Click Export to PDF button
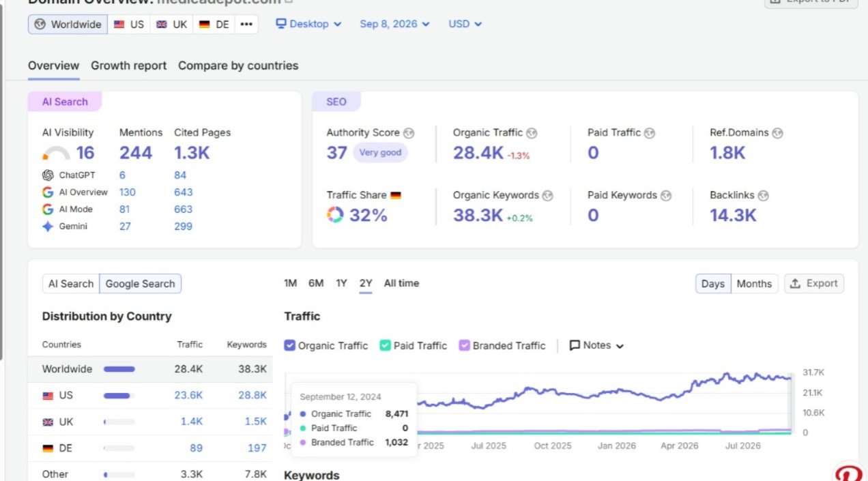Image resolution: width=868 pixels, height=481 pixels. [811, 3]
